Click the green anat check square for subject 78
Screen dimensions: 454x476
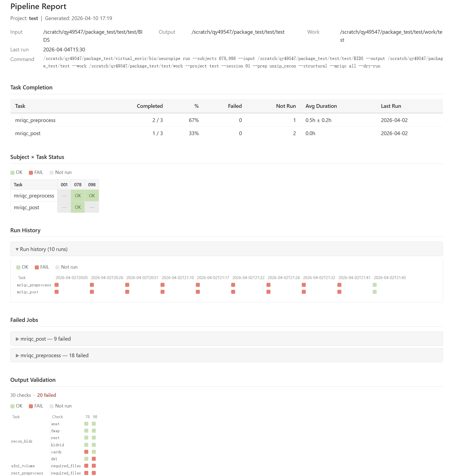(x=86, y=424)
